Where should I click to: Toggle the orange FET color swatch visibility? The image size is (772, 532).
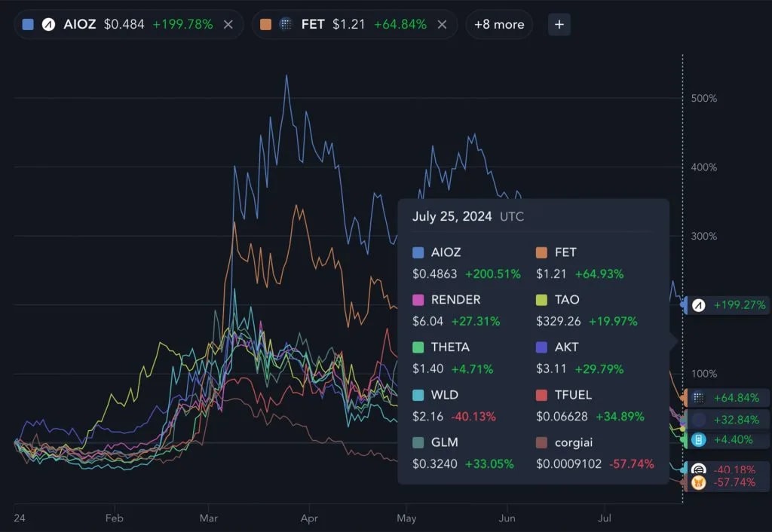265,23
